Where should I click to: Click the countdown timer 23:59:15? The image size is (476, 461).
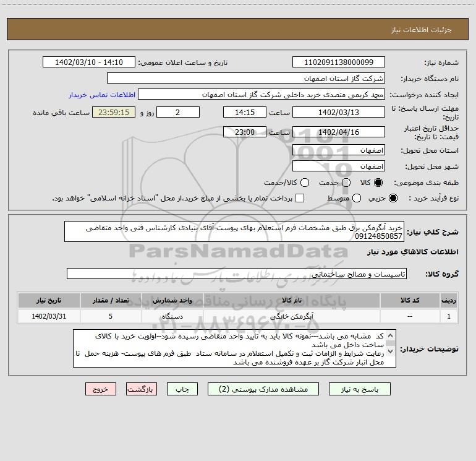click(x=114, y=112)
